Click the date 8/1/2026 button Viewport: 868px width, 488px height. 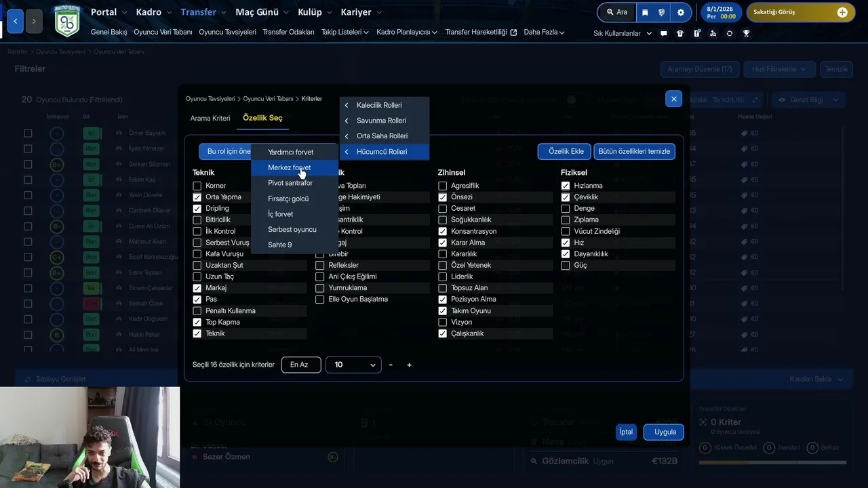pyautogui.click(x=720, y=12)
